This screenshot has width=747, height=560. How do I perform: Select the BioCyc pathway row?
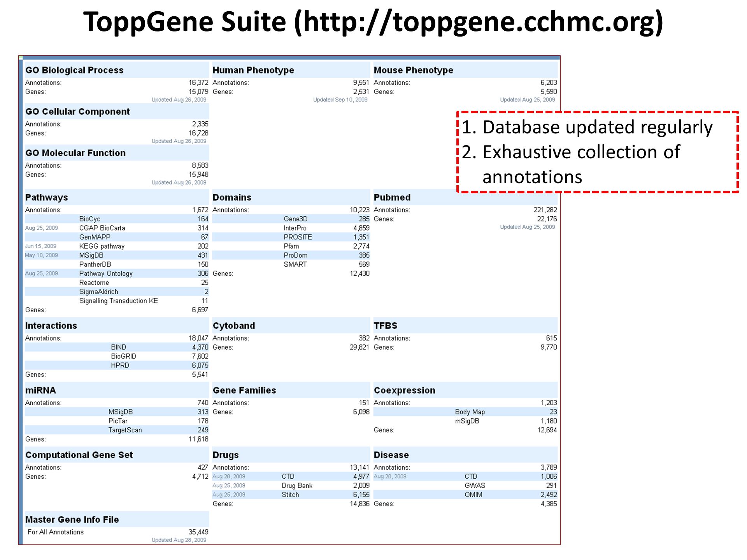click(117, 219)
